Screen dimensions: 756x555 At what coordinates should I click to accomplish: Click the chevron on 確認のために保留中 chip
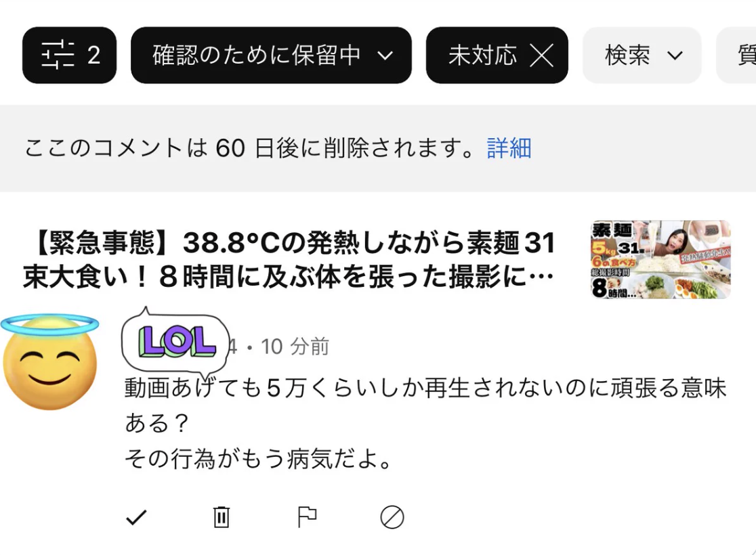(385, 56)
